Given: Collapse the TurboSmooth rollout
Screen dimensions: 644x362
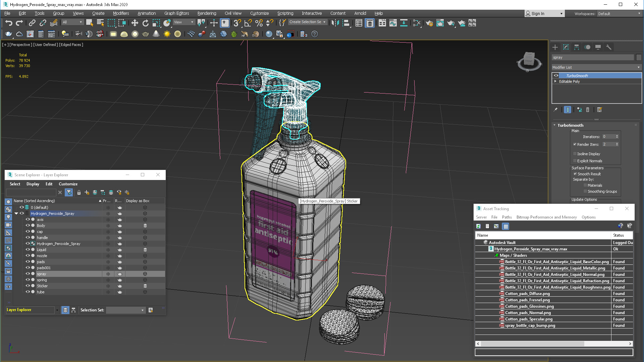Looking at the screenshot, I should (x=554, y=125).
